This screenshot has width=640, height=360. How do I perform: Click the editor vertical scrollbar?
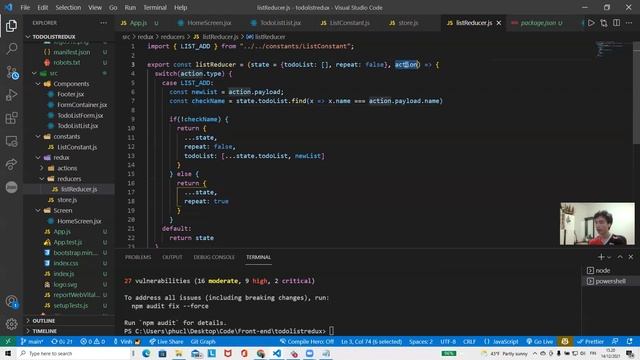(636, 92)
